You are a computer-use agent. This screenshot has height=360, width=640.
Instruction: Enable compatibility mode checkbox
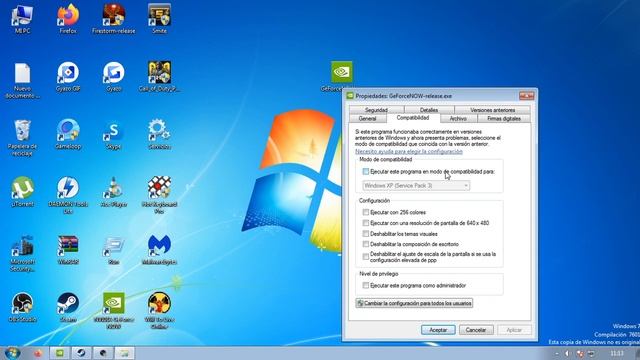(x=366, y=172)
